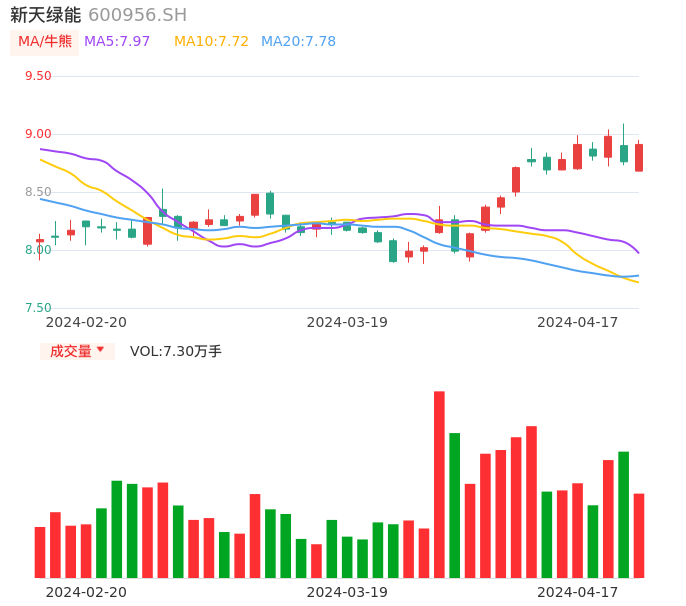This screenshot has height=606, width=686.
Task: Click the last red candlestick on the right
Action: 639,158
